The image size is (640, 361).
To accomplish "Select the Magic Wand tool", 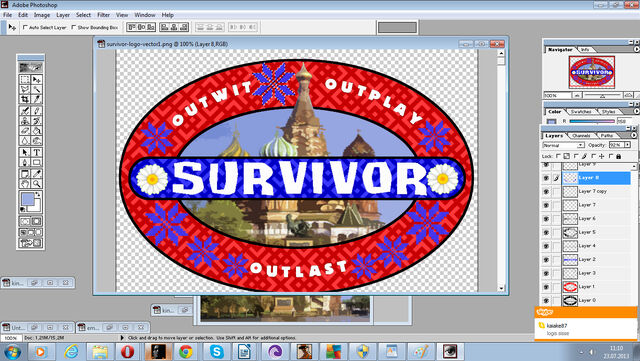I will [x=36, y=89].
